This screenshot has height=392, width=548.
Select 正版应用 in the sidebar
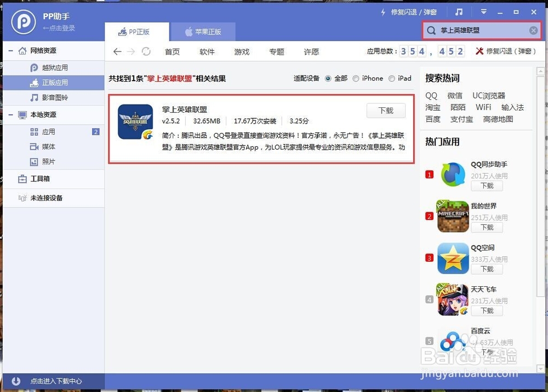(54, 83)
